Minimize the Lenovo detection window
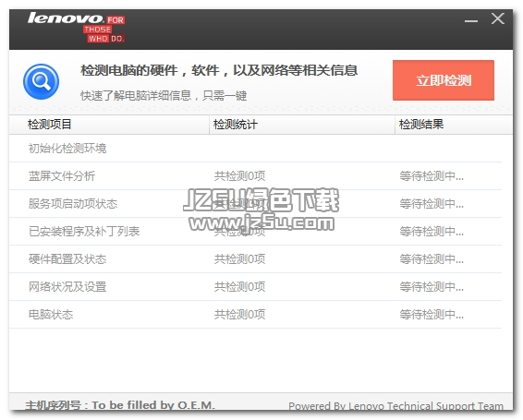Image resolution: width=523 pixels, height=420 pixels. (471, 21)
